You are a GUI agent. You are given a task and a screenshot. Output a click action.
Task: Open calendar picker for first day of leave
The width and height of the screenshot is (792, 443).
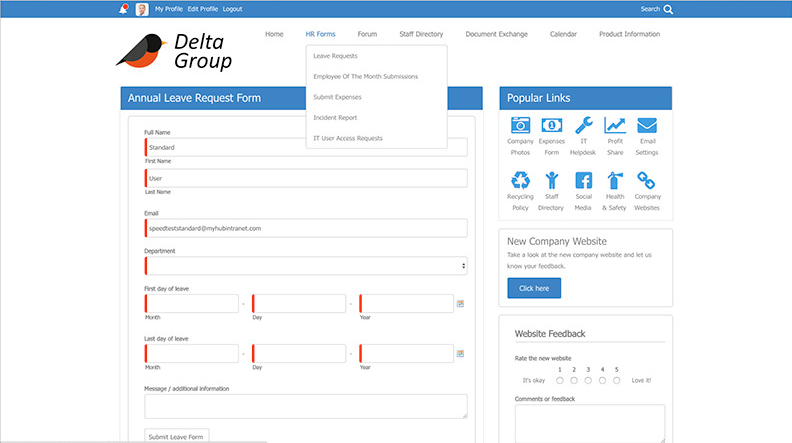click(x=460, y=303)
